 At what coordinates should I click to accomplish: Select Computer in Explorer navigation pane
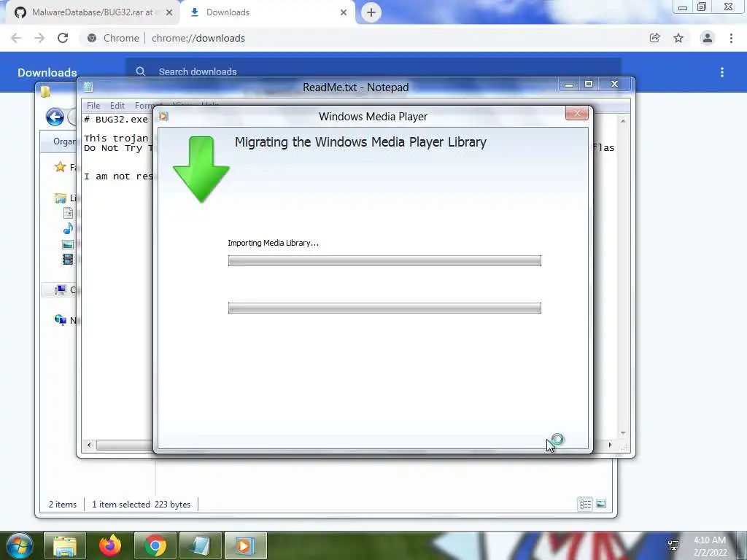(61, 289)
